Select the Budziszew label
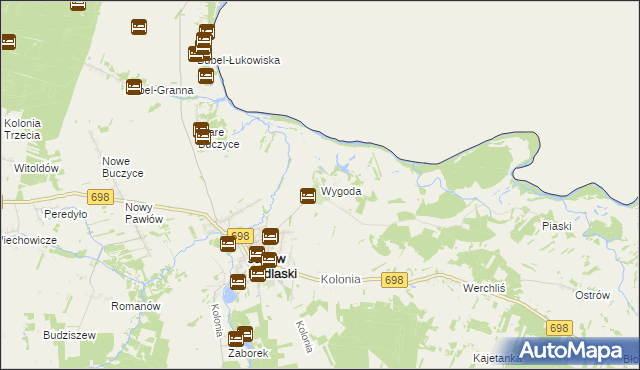The width and height of the screenshot is (640, 370). tap(69, 335)
